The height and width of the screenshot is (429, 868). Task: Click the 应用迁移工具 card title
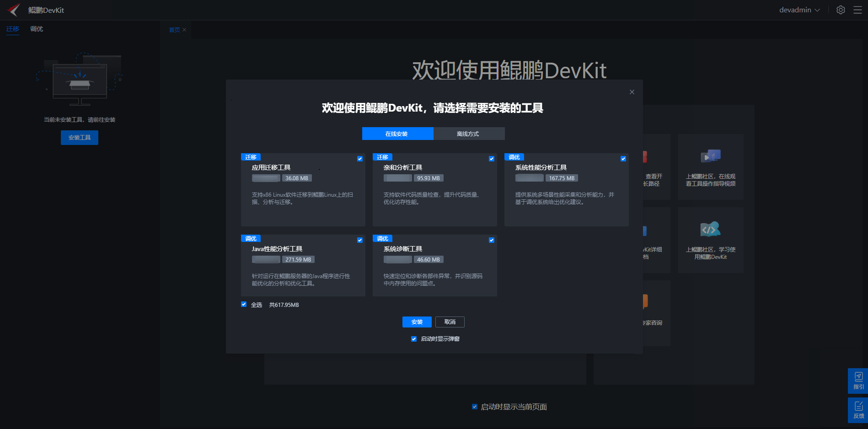tap(271, 167)
